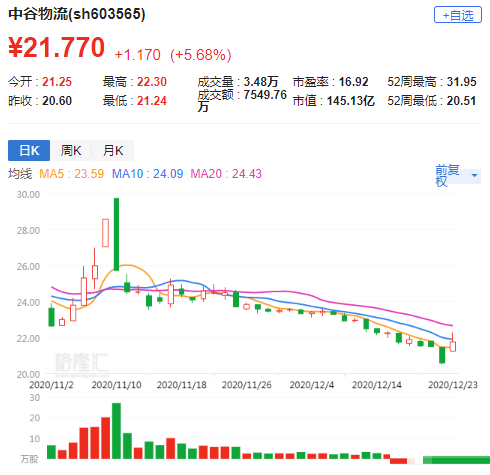
Task: Click the day's high value 22.30
Action: click(152, 82)
